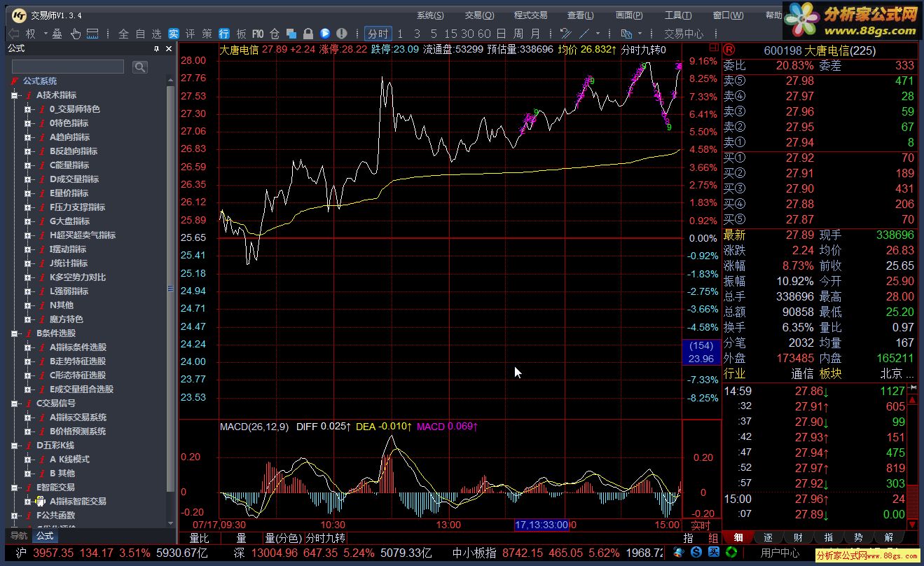Toggle the blue 实 toolbar icon

coord(173,34)
